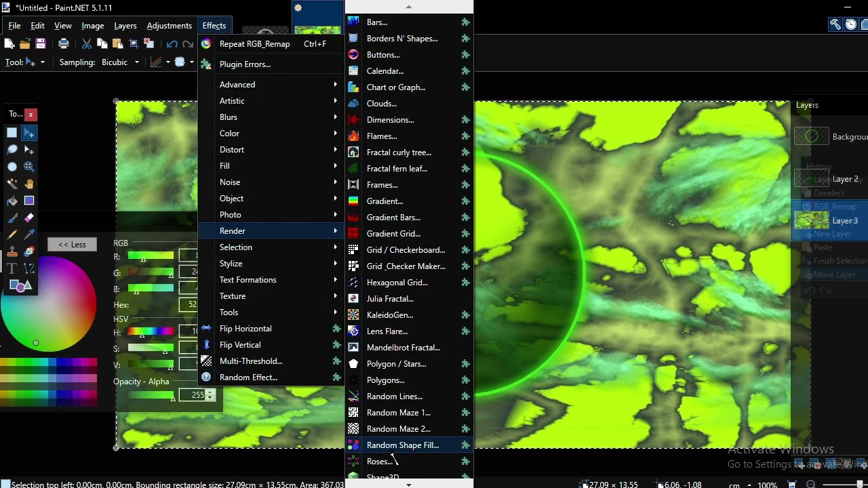This screenshot has height=488, width=868.
Task: Expand the Distort effects submenu
Action: click(272, 150)
